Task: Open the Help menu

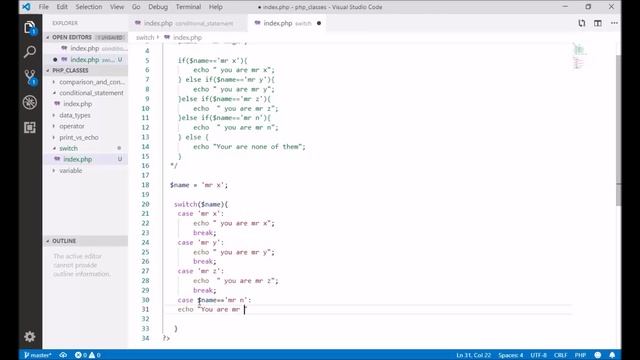Action: tap(216, 7)
